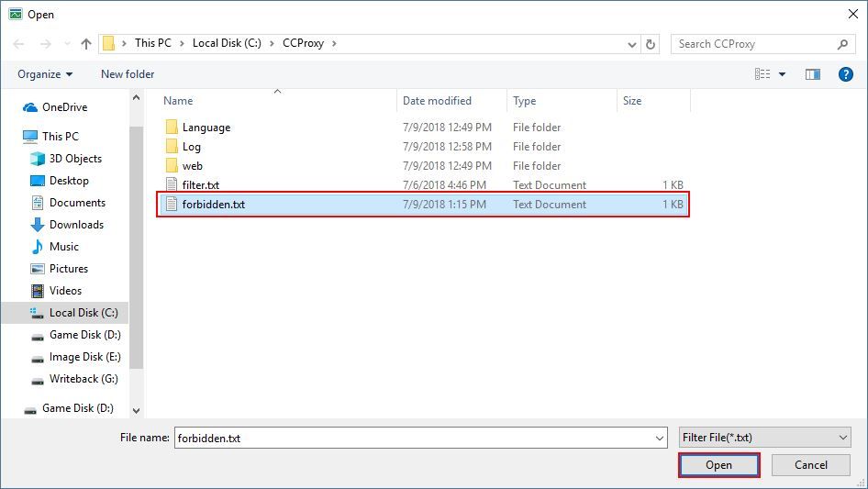
Task: Open the Organize menu
Action: click(x=45, y=74)
